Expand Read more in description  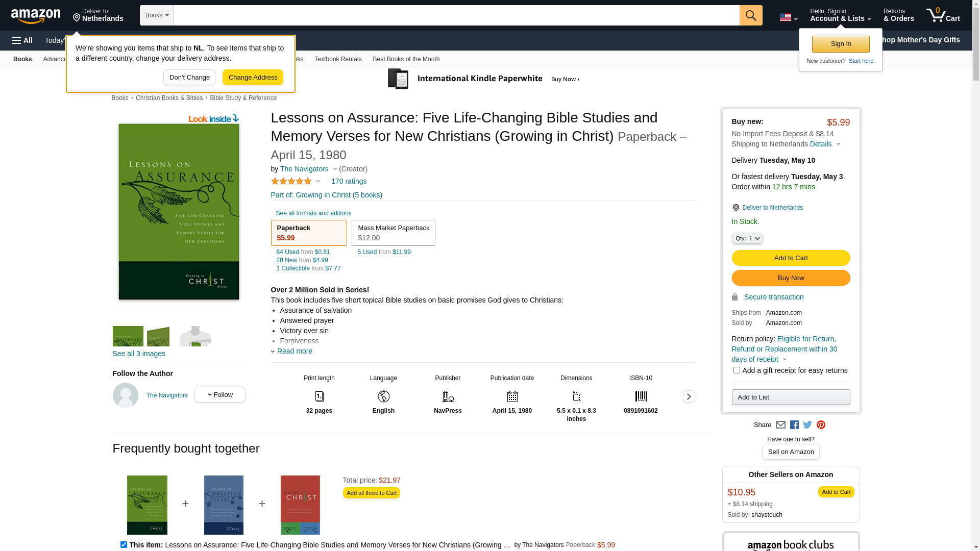[x=294, y=351]
